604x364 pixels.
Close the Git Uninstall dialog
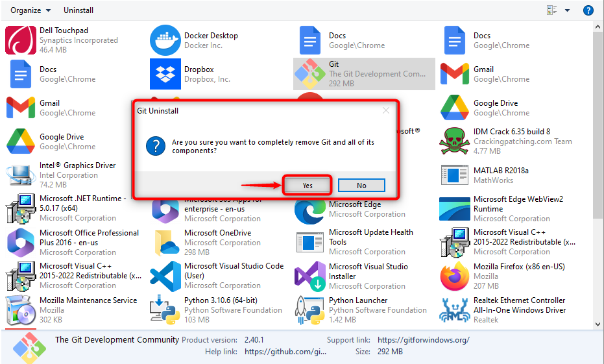(386, 111)
